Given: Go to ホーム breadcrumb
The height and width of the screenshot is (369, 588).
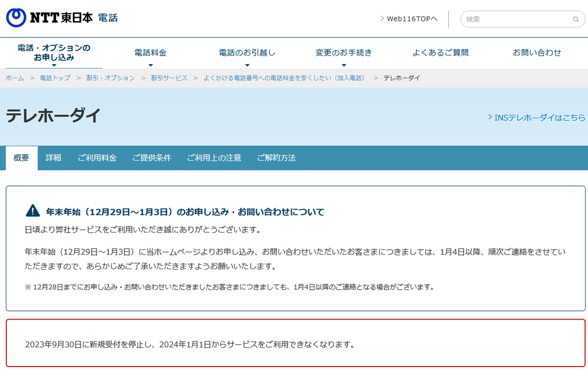Looking at the screenshot, I should click(x=15, y=78).
